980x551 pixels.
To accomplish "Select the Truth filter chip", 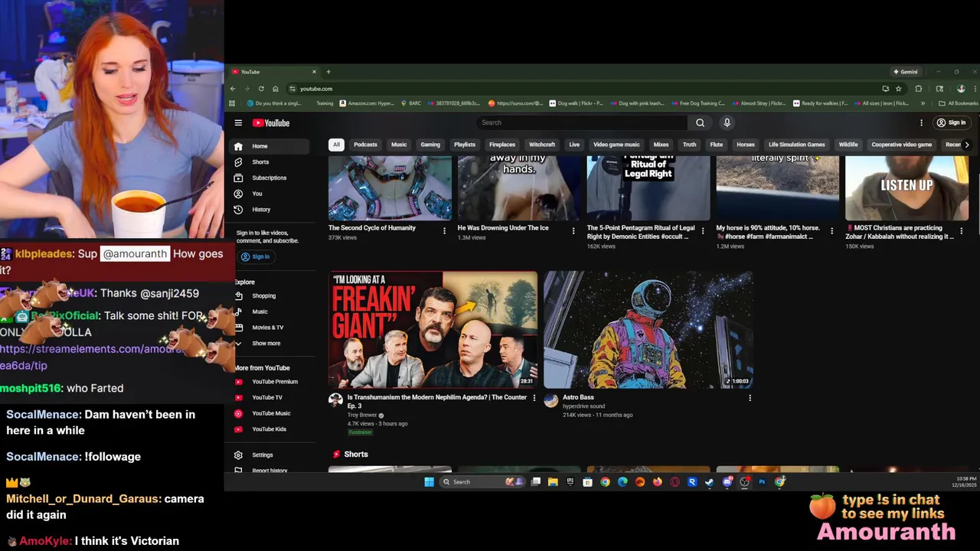I will (689, 145).
